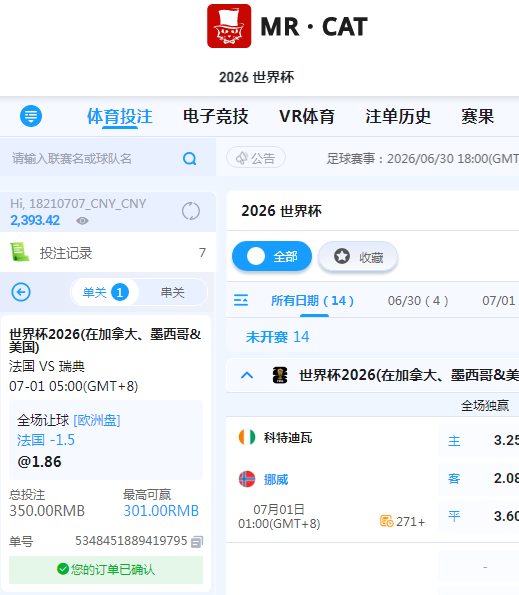Open the VR体育 tab
519x595 pixels.
pos(307,116)
